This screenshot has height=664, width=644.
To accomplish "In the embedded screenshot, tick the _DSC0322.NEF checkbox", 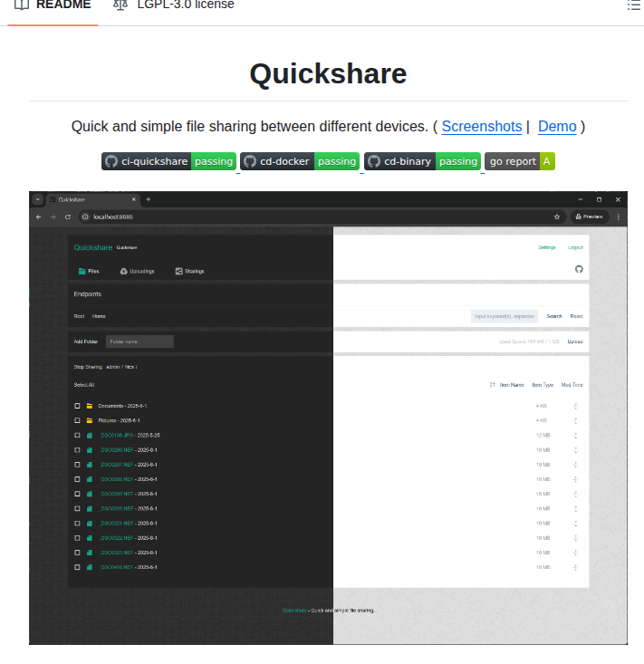I will pyautogui.click(x=77, y=538).
